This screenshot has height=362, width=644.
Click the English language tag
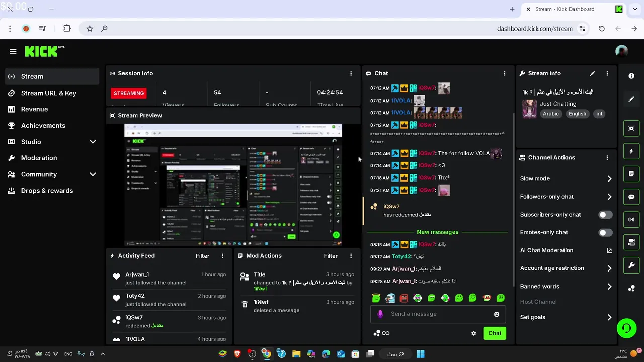tap(578, 114)
